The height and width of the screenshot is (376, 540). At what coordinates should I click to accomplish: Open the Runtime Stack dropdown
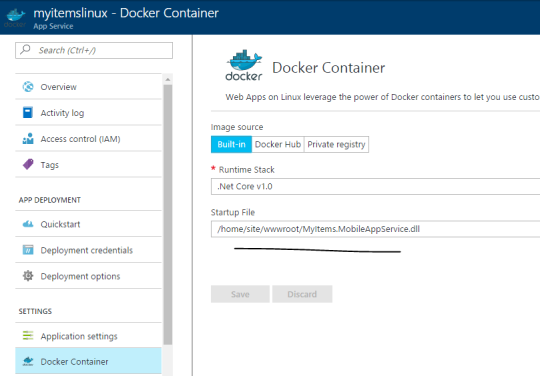click(x=375, y=186)
